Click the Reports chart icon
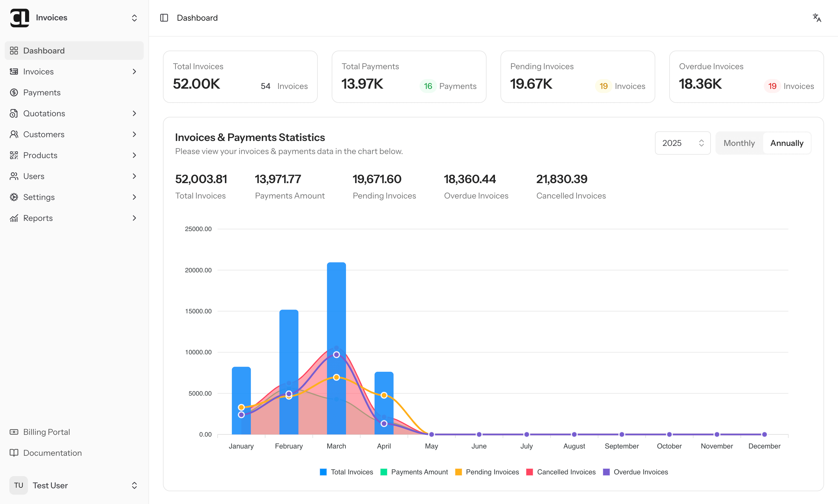This screenshot has width=838, height=504. (x=14, y=218)
